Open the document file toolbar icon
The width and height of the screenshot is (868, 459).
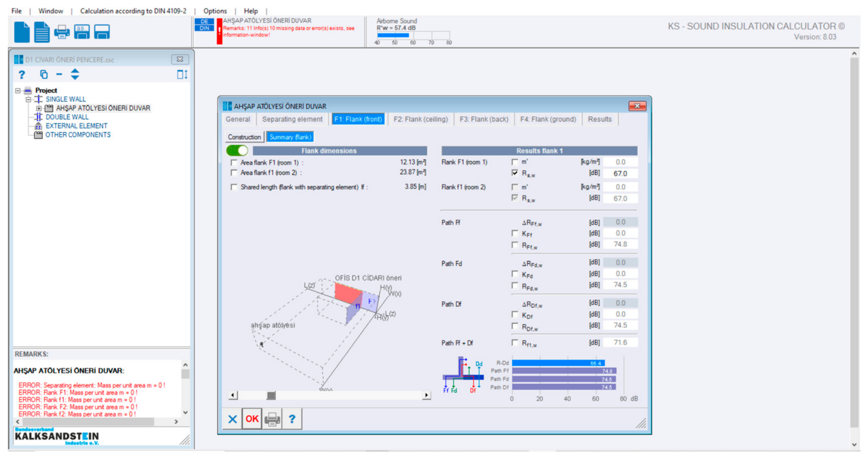pyautogui.click(x=42, y=32)
